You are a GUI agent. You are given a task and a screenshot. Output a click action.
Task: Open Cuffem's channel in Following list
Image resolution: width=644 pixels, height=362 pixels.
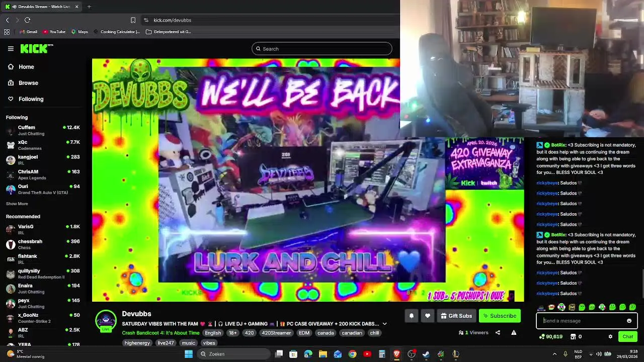point(43,130)
